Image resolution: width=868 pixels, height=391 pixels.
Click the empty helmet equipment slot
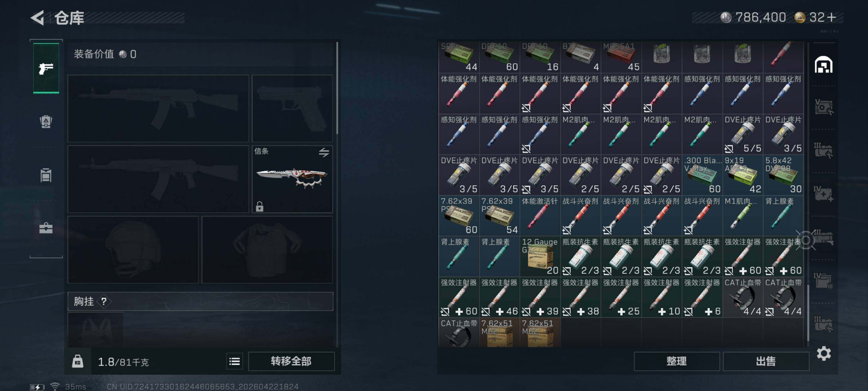click(133, 249)
